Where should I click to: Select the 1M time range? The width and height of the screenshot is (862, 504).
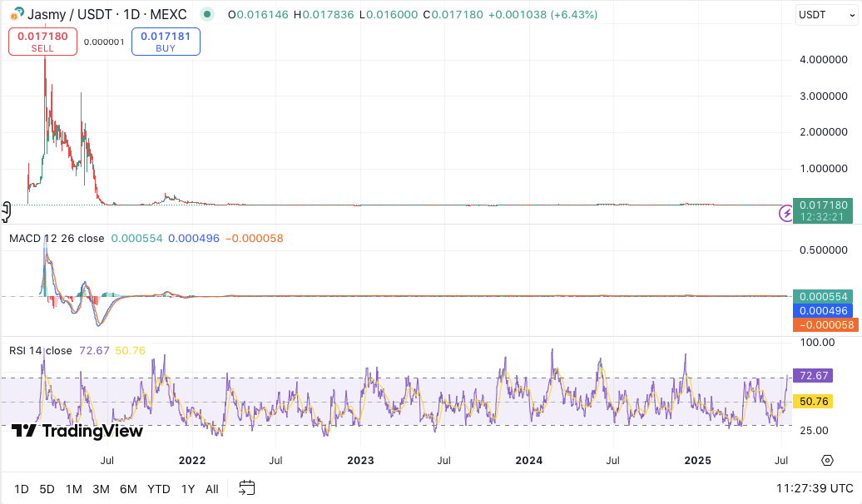74,488
